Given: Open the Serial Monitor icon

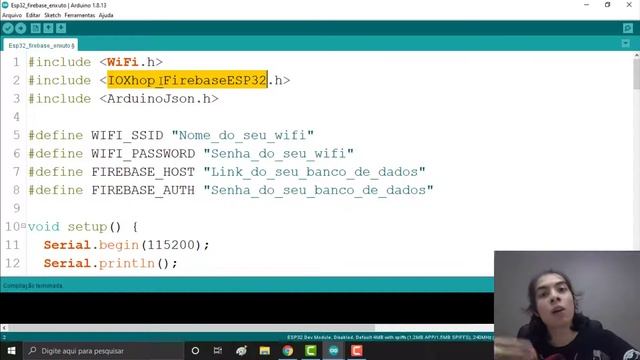Looking at the screenshot, I should coord(628,28).
